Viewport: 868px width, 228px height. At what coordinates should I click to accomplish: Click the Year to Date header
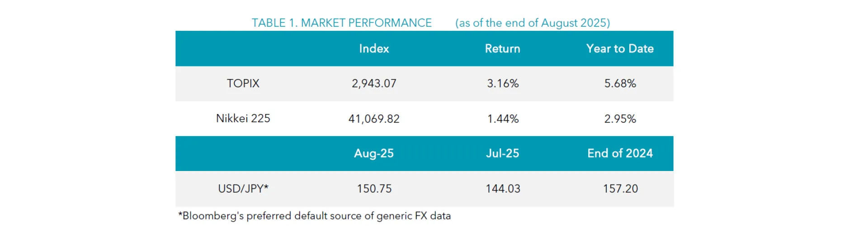click(620, 49)
